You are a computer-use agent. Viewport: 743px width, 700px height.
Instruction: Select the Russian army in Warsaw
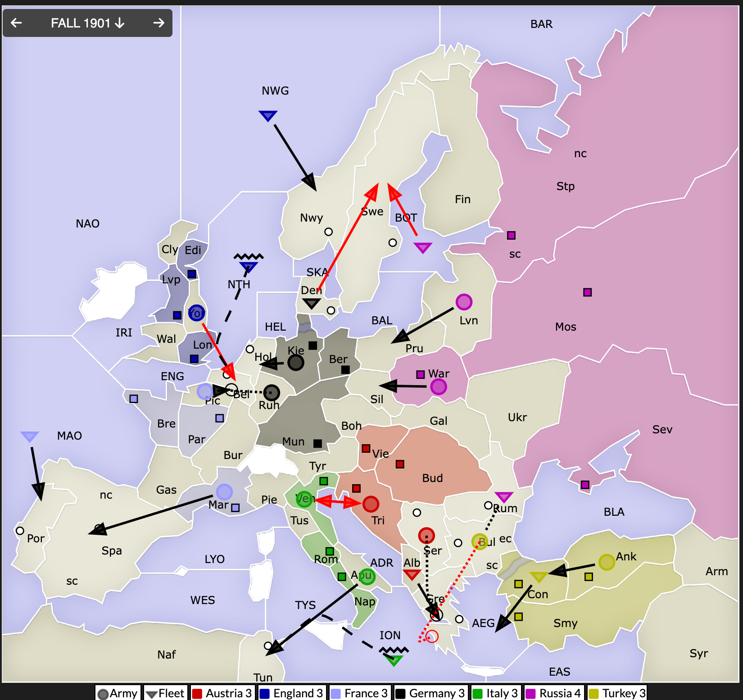438,386
